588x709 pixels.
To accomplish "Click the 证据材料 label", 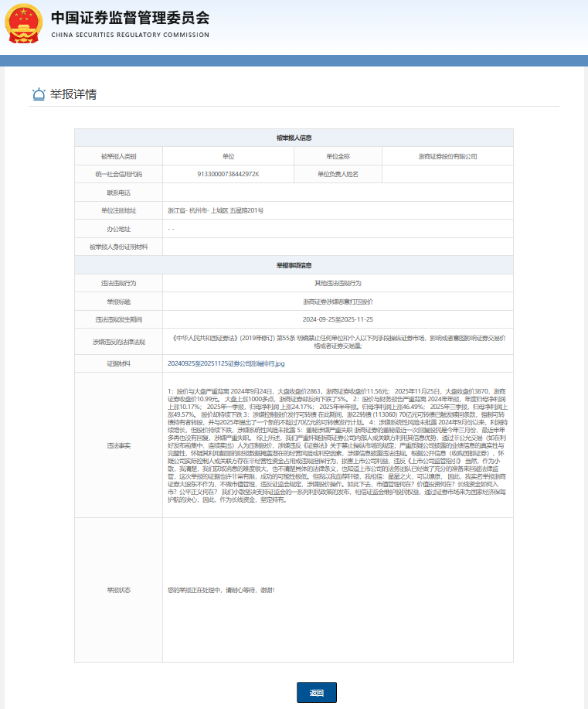I will coord(118,363).
